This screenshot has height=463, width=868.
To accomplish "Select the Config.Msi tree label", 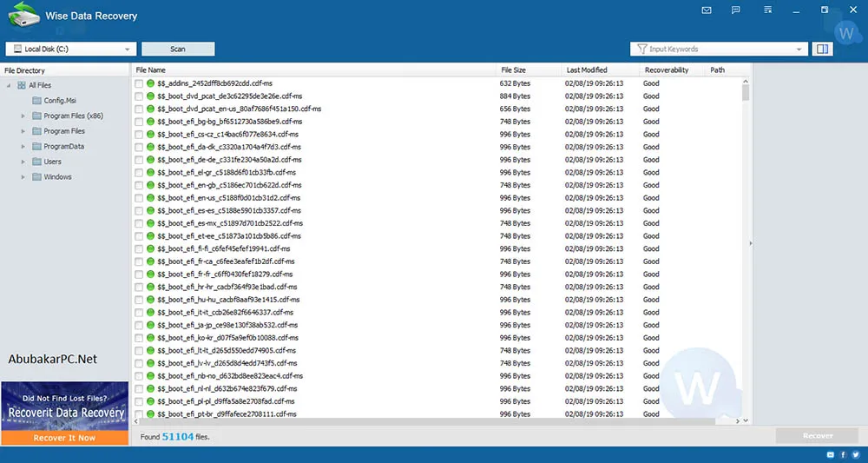I will (x=61, y=101).
